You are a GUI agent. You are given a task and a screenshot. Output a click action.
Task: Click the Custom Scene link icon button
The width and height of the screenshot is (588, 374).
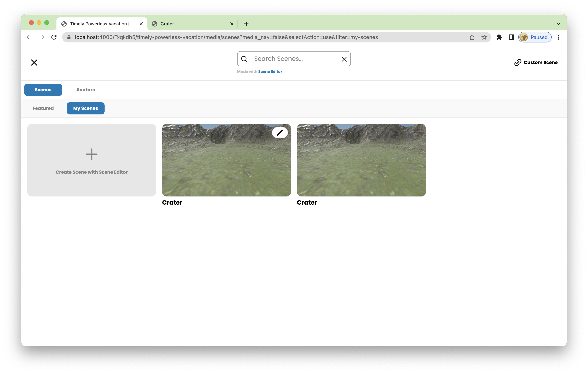536,63
